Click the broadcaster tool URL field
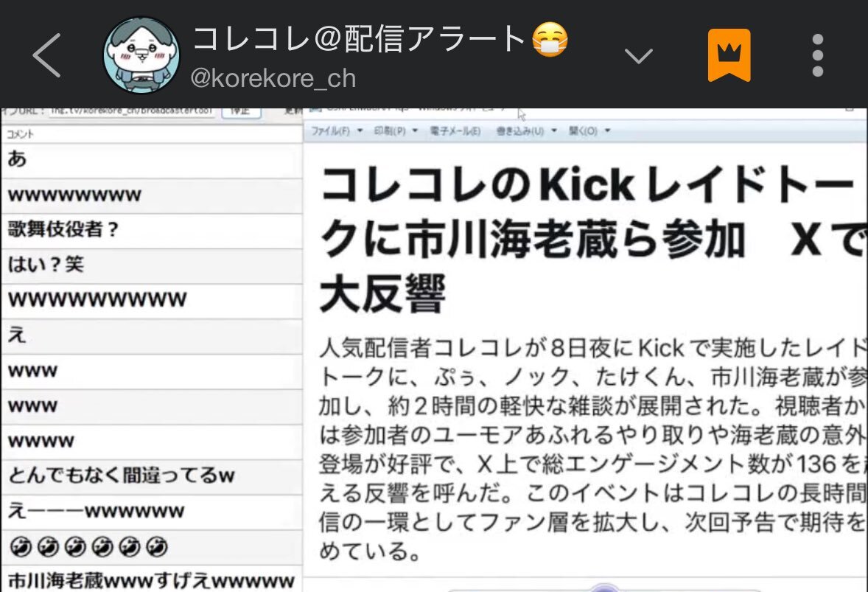This screenshot has width=868, height=592. (132, 111)
